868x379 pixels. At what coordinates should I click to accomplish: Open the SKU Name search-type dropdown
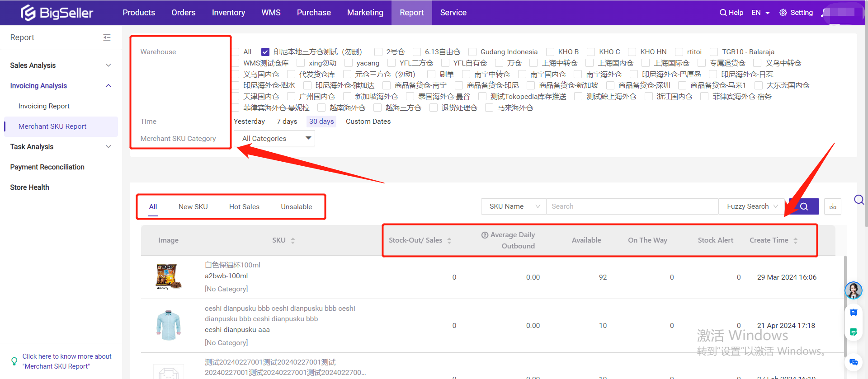point(514,206)
